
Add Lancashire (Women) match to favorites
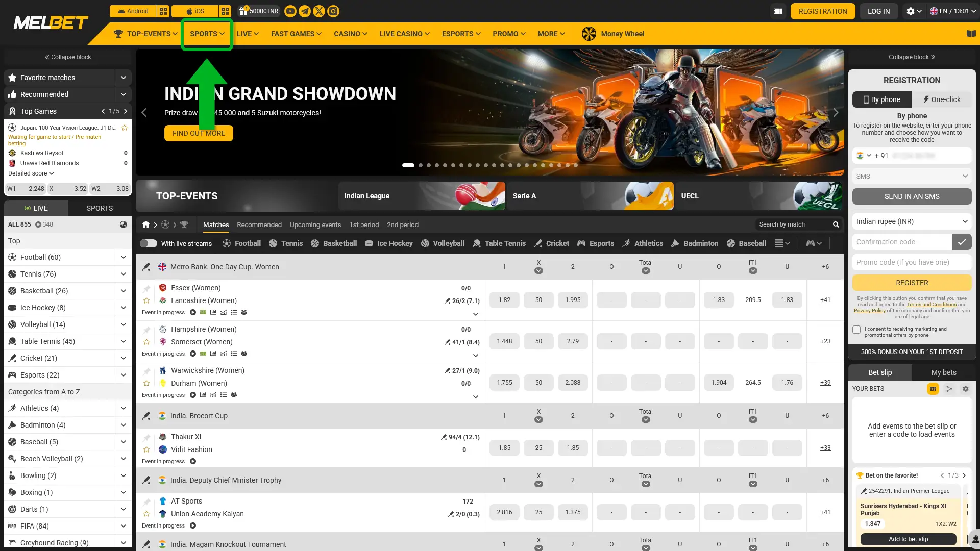click(x=146, y=300)
